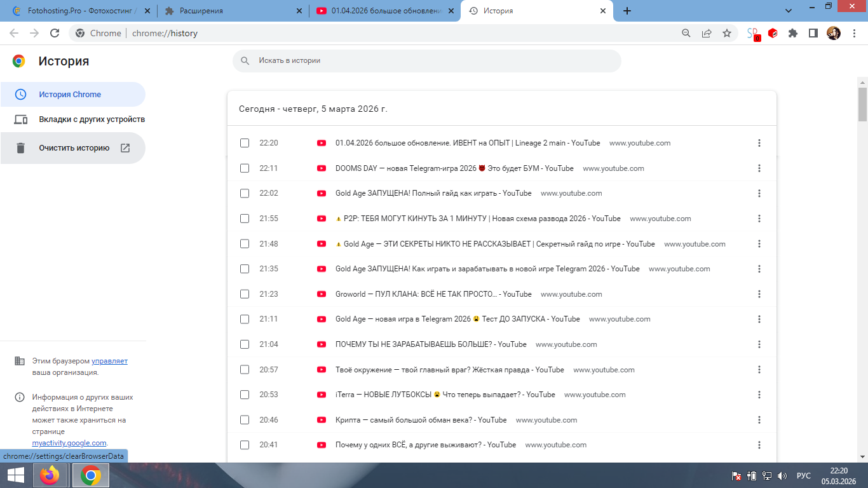Tick the 21:04 ПОЧЕМУ ТЫ НЕ ЗАРАБАТЫВАЕШЬ entry checkbox

[245, 344]
